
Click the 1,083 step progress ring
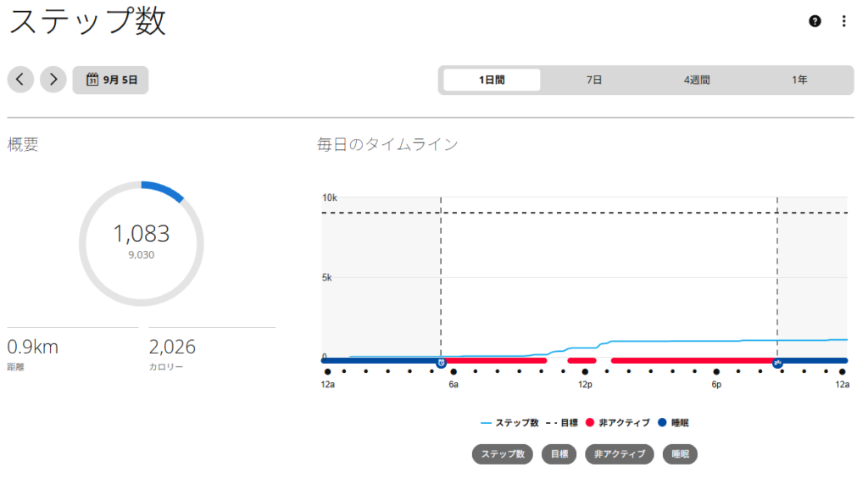click(x=142, y=243)
